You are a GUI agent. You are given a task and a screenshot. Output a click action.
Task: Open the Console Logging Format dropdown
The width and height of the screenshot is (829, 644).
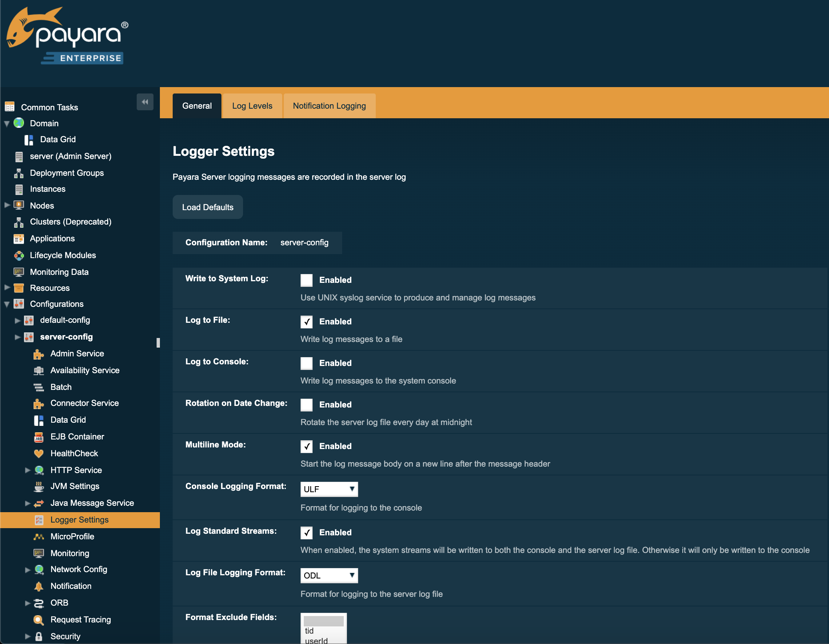pos(329,489)
